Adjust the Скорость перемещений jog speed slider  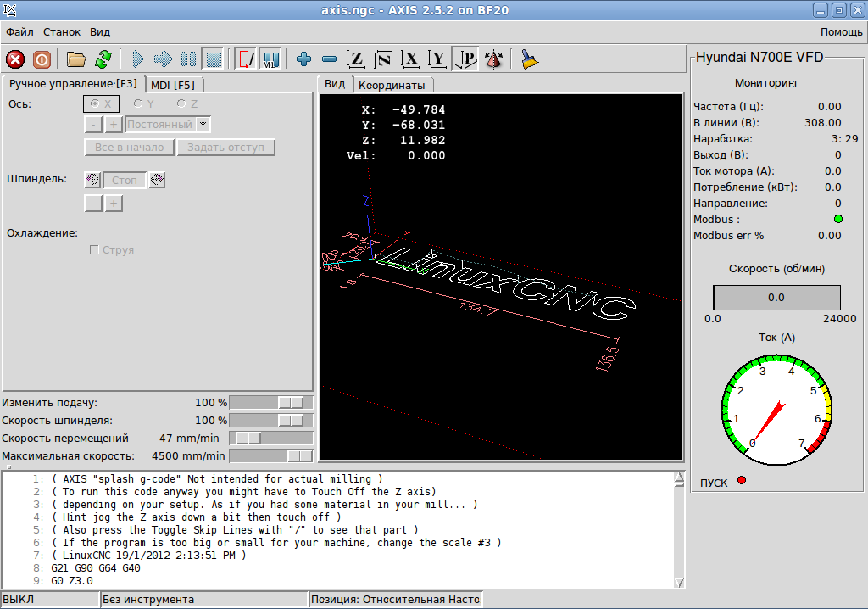(x=248, y=439)
